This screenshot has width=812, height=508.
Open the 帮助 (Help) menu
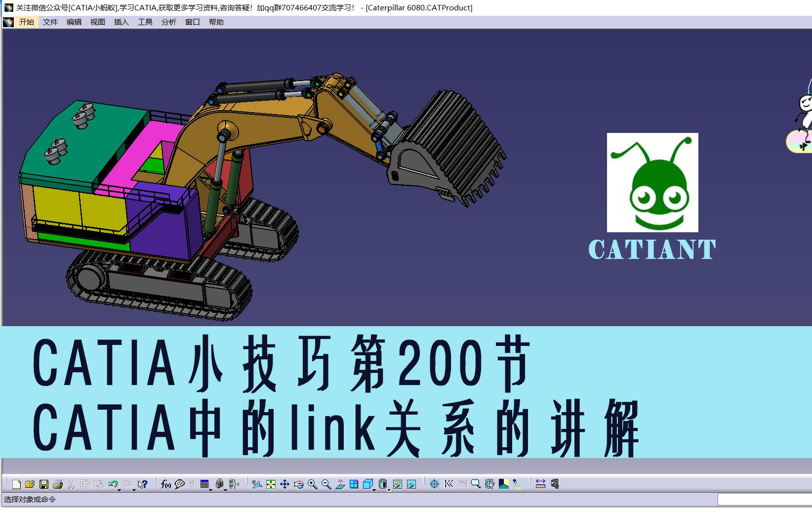click(x=216, y=22)
